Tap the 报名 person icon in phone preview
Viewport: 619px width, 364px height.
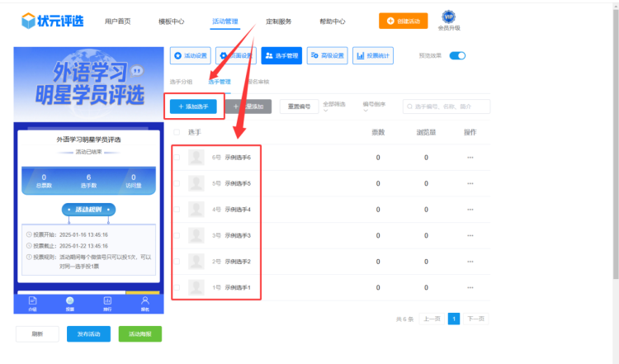tap(145, 302)
